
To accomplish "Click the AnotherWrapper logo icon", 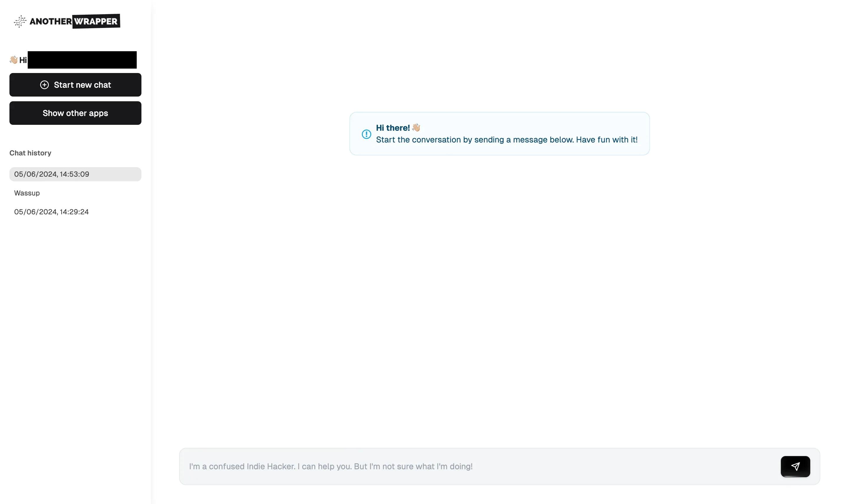I will point(19,21).
